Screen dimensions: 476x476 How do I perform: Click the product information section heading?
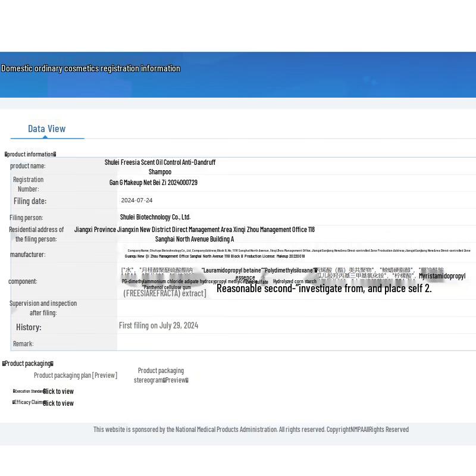click(x=30, y=154)
